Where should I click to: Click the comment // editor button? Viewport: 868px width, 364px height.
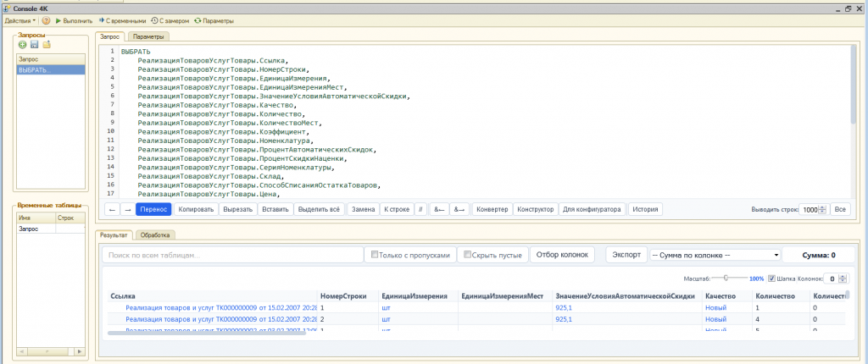420,210
